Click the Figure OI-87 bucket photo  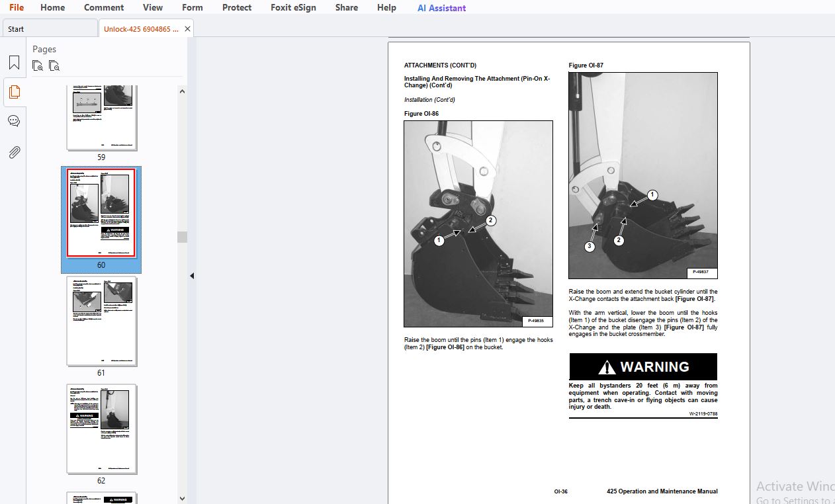click(643, 175)
